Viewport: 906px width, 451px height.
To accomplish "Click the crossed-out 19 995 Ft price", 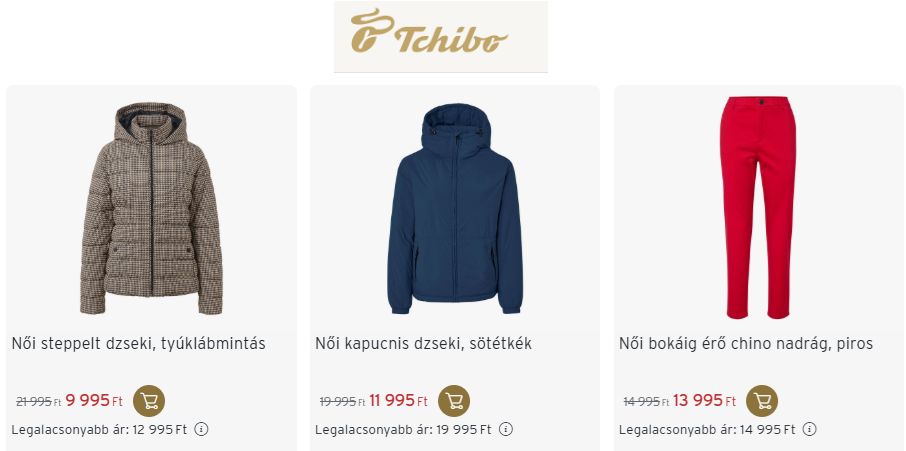I will pos(343,402).
